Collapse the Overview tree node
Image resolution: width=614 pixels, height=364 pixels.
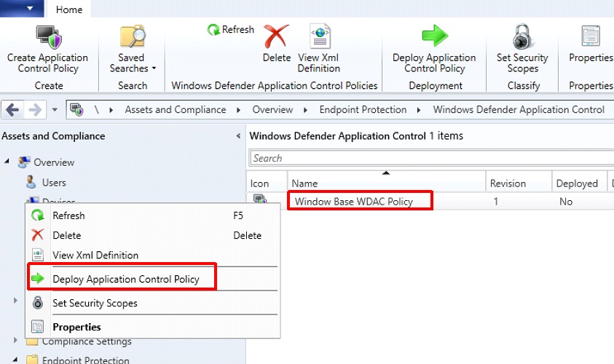point(7,162)
